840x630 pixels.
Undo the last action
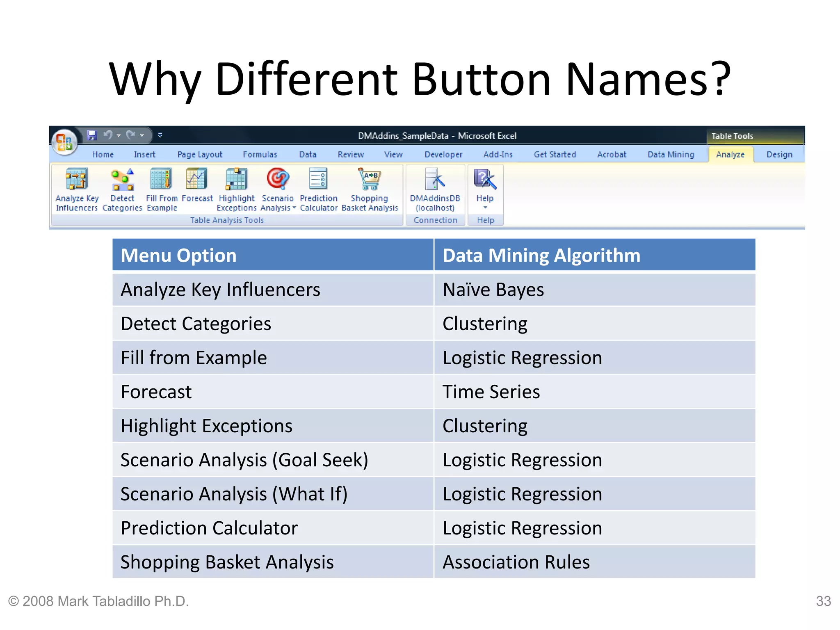click(108, 135)
